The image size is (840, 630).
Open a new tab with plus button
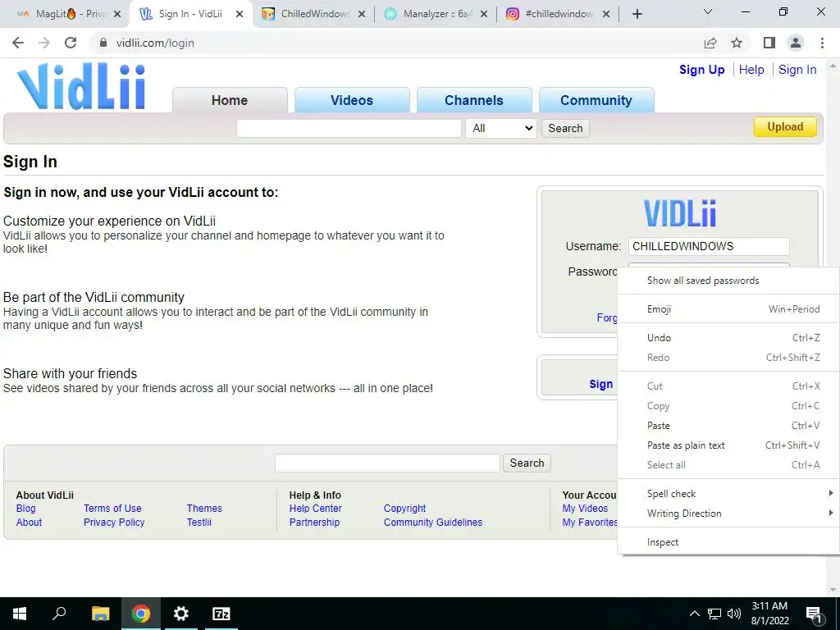(637, 14)
